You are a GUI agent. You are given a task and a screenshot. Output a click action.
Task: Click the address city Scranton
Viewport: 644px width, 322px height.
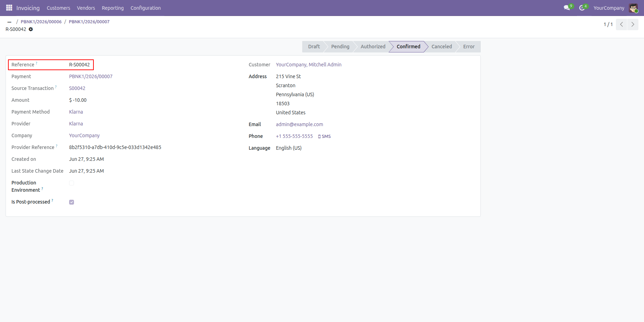[x=286, y=85]
